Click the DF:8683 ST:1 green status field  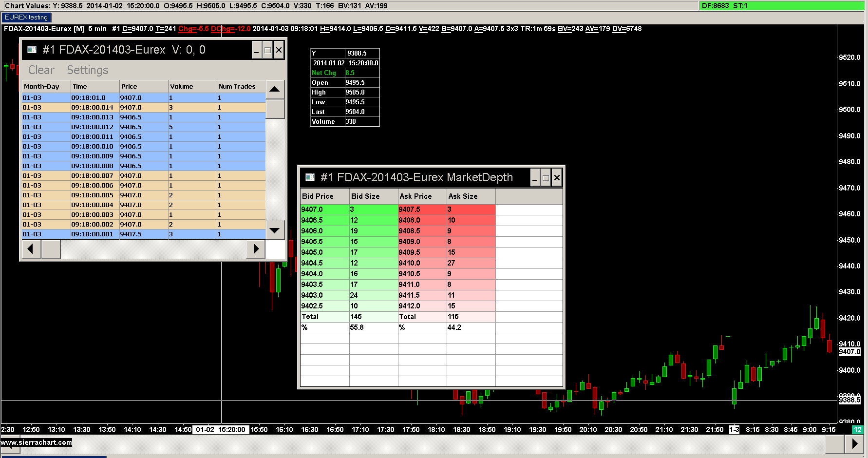782,6
